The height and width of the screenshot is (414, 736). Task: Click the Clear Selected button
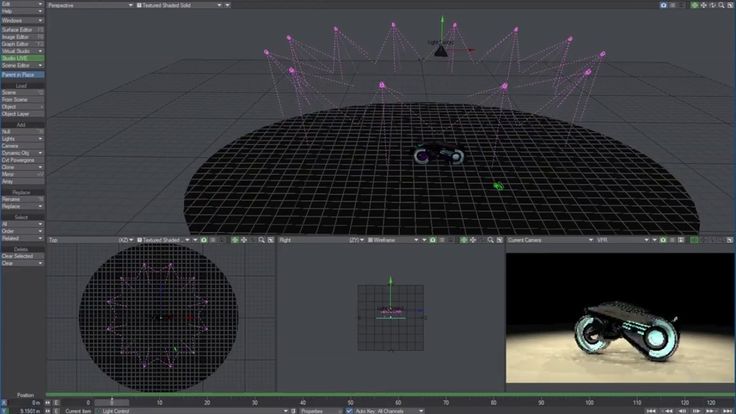[x=22, y=256]
